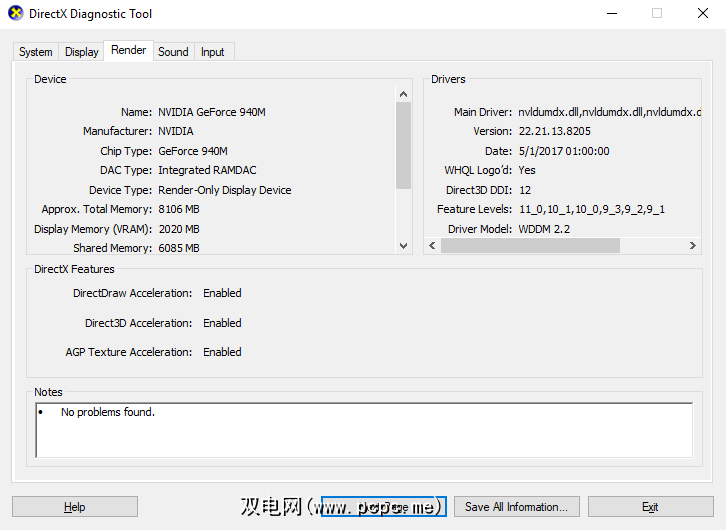Minimize the DirectX Diagnostic Tool window
Screen dimensions: 726x530
tap(612, 13)
